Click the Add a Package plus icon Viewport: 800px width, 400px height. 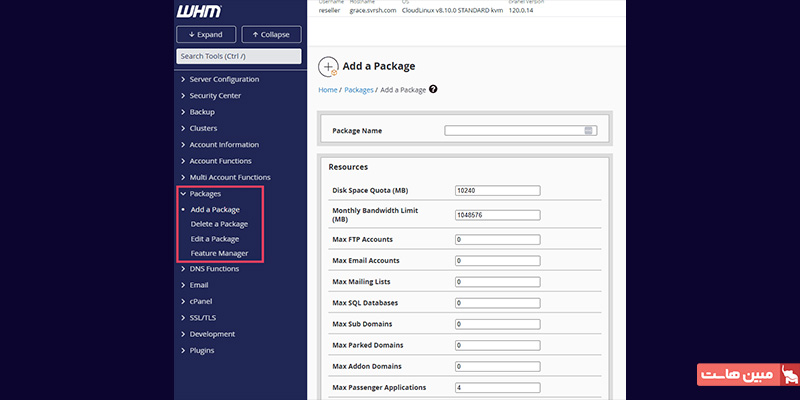click(328, 67)
